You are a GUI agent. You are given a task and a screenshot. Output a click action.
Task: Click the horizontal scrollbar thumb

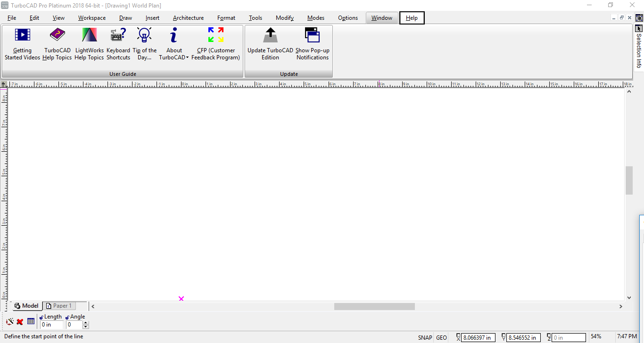[x=374, y=306]
